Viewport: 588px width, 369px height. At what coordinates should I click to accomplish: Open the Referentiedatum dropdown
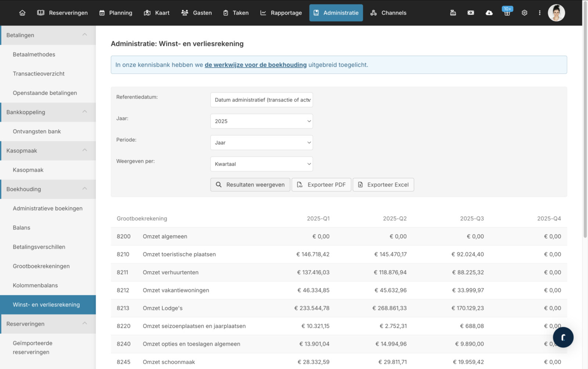[x=261, y=100]
